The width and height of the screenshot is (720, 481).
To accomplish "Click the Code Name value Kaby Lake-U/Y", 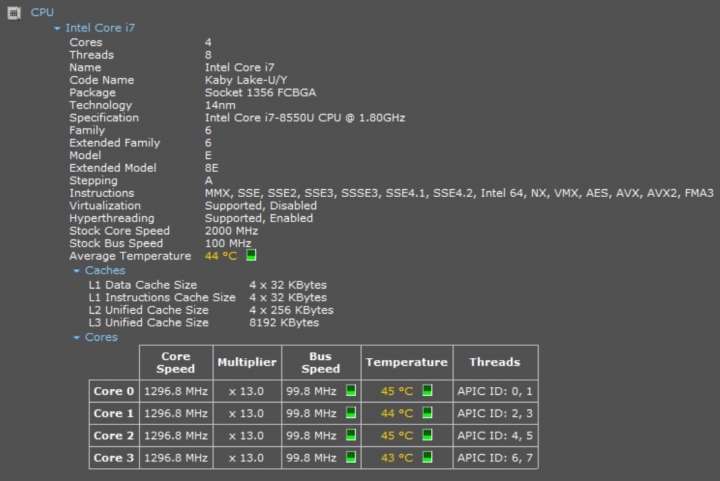I will (246, 80).
